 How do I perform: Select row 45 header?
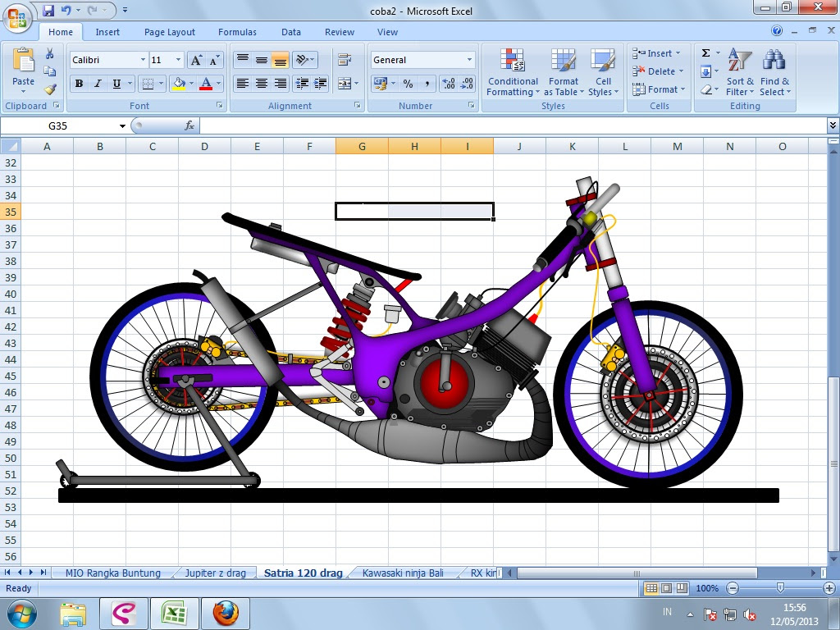[11, 376]
